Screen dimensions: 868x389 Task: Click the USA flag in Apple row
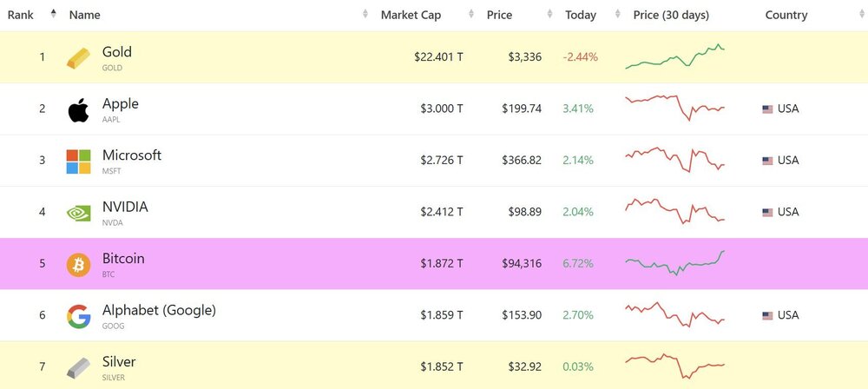click(767, 109)
